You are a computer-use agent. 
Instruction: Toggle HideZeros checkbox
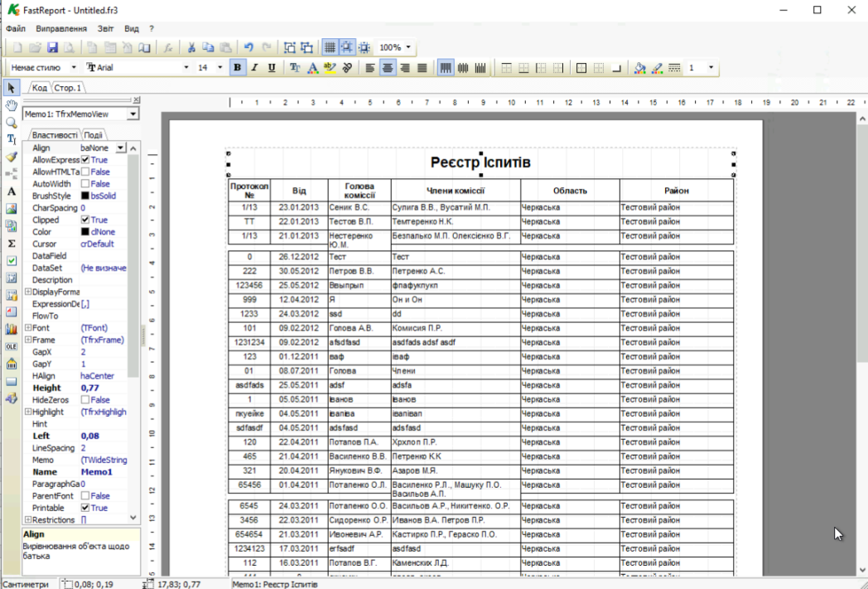[x=85, y=399]
